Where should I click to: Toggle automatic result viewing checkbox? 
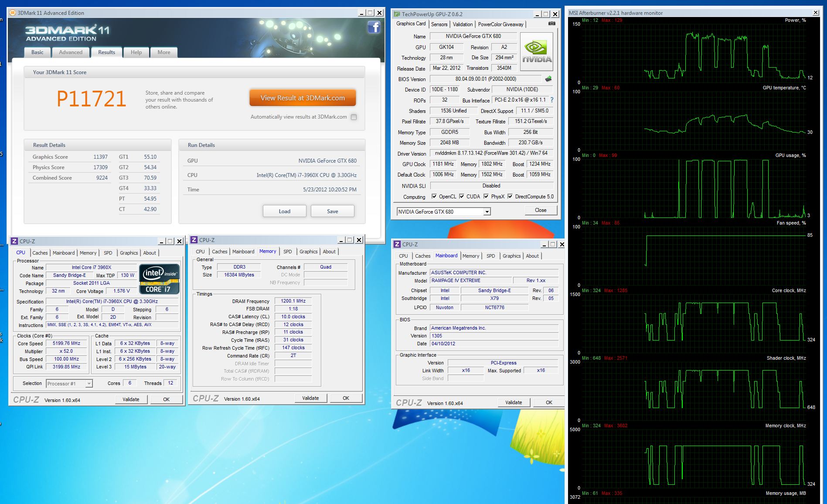(354, 117)
